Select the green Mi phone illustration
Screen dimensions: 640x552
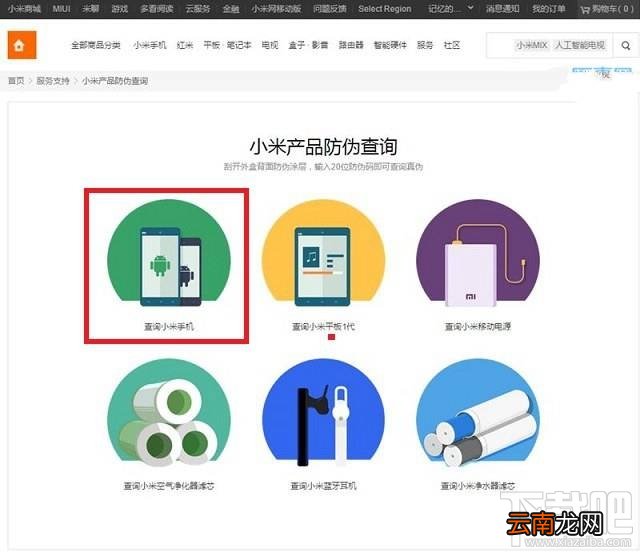tap(169, 253)
